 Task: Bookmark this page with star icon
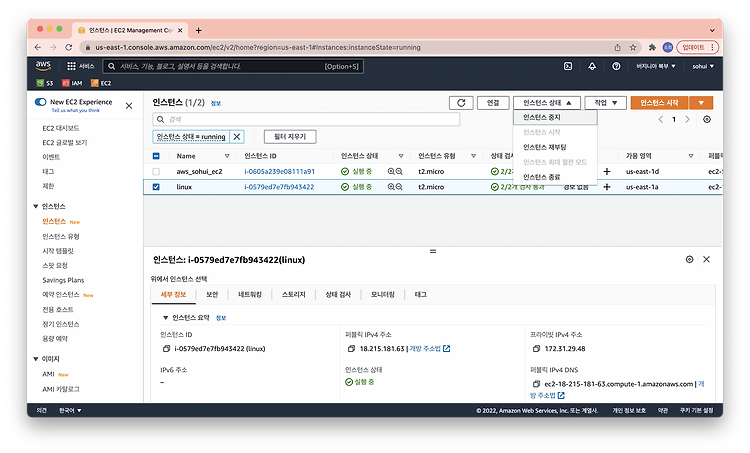pos(633,47)
